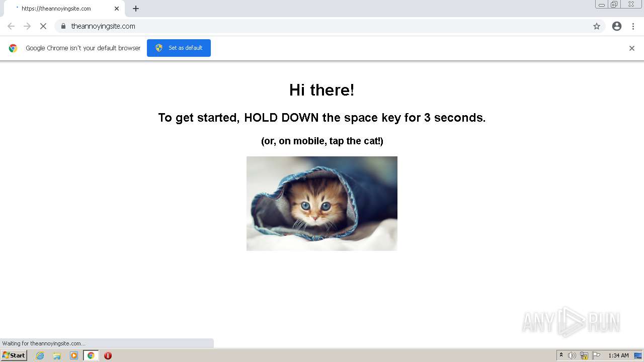Screen dimensions: 644x362
Task: Close the theannoyingsite.com tab
Action: pyautogui.click(x=117, y=9)
